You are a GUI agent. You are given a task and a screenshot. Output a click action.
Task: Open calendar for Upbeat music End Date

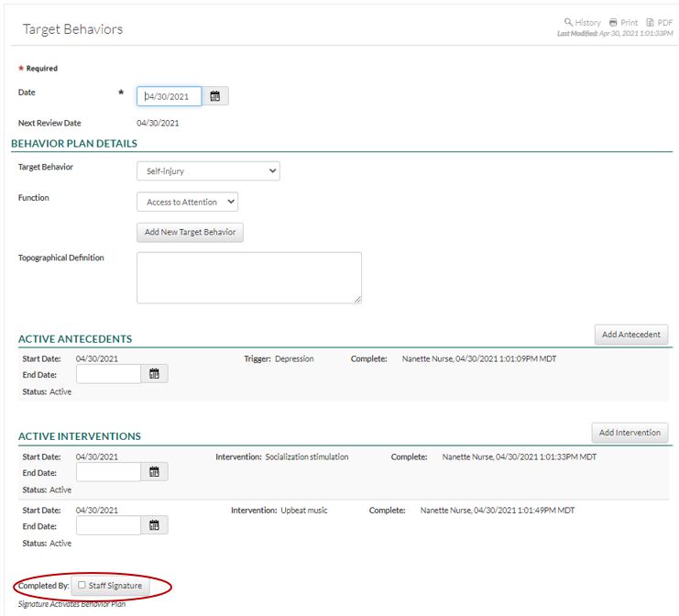pyautogui.click(x=154, y=525)
